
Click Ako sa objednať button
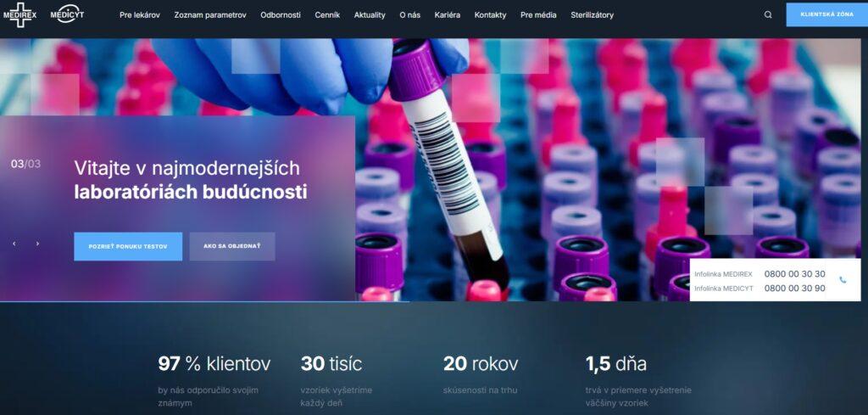232,246
